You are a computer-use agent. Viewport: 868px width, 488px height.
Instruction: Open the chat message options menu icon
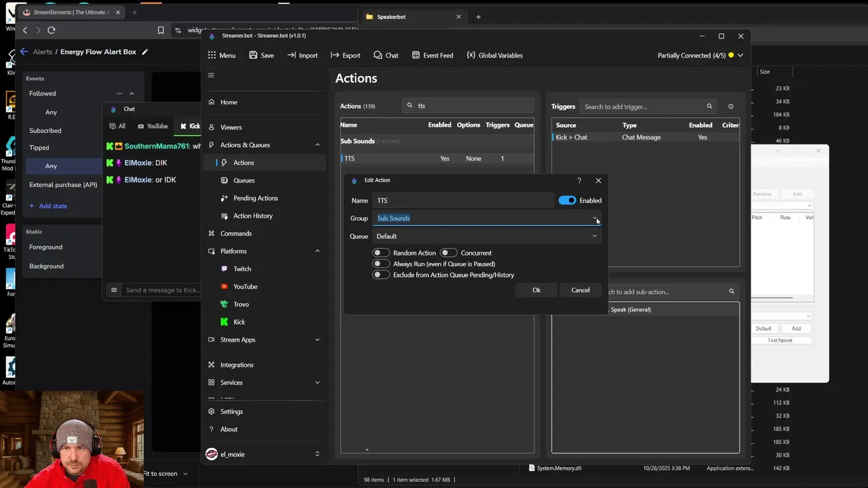click(x=114, y=290)
